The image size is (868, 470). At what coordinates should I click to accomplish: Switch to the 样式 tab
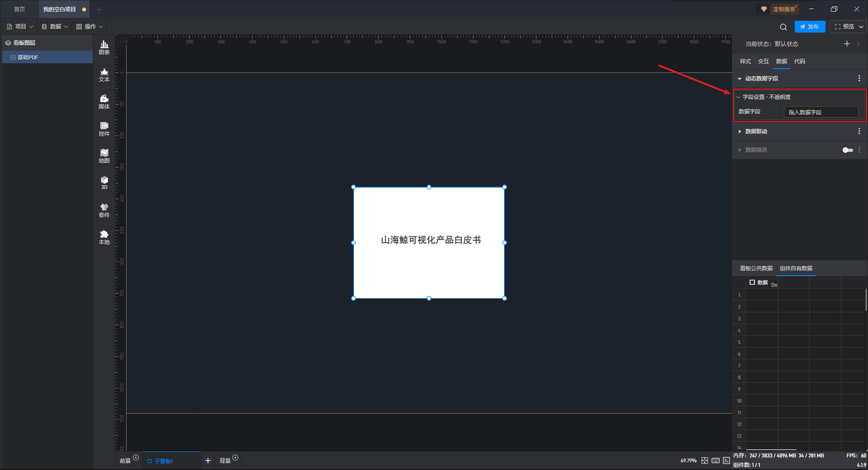745,61
